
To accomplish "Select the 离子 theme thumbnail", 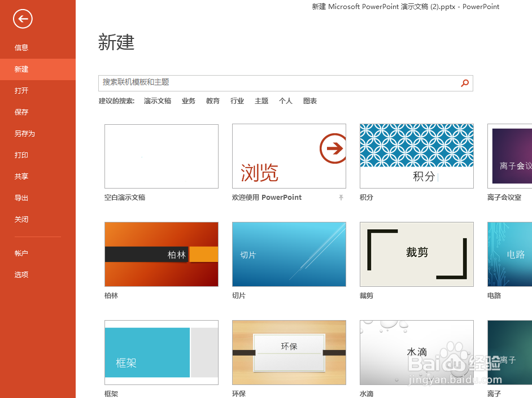I will coord(509,353).
